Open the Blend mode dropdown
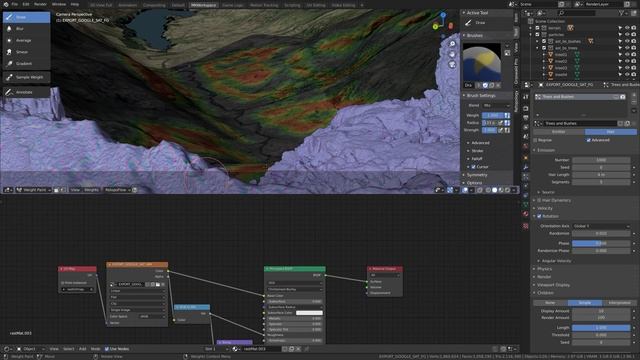640x360 pixels. [496, 106]
